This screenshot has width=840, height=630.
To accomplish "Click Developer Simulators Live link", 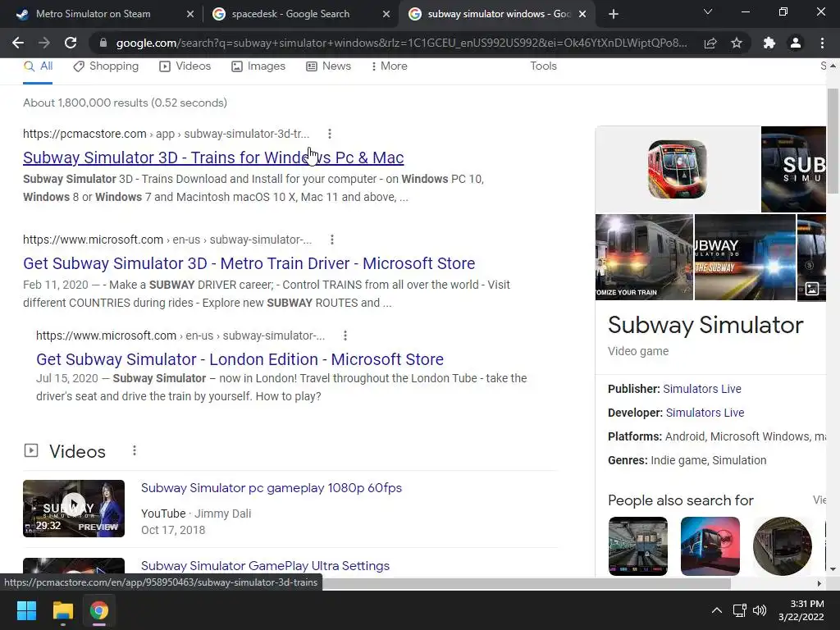I will click(705, 413).
